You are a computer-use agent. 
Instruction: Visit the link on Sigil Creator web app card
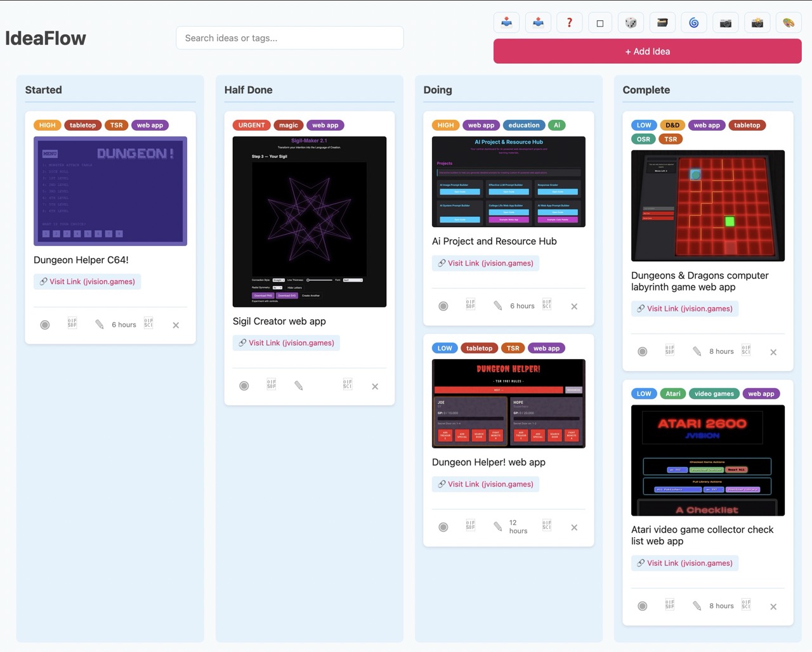click(x=286, y=342)
